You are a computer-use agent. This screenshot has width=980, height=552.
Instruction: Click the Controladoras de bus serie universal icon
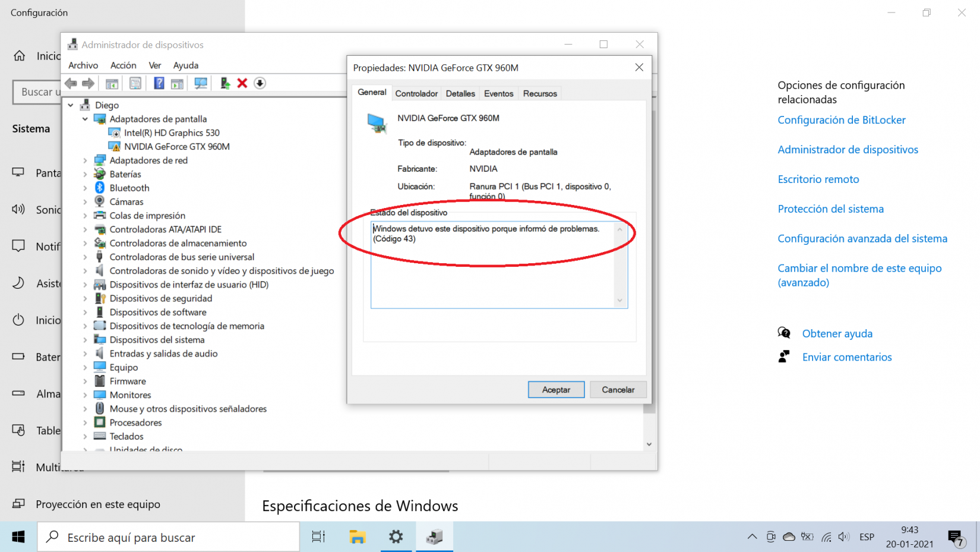(100, 257)
